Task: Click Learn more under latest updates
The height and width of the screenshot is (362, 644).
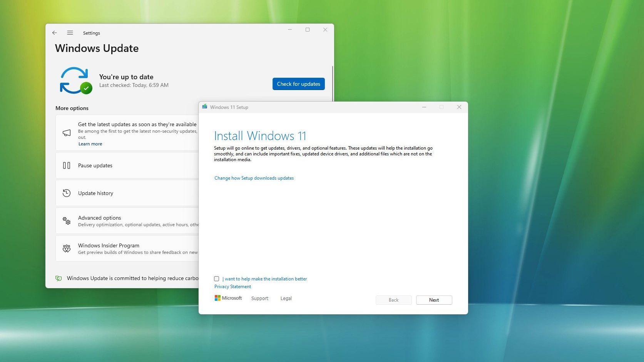Action: (90, 144)
